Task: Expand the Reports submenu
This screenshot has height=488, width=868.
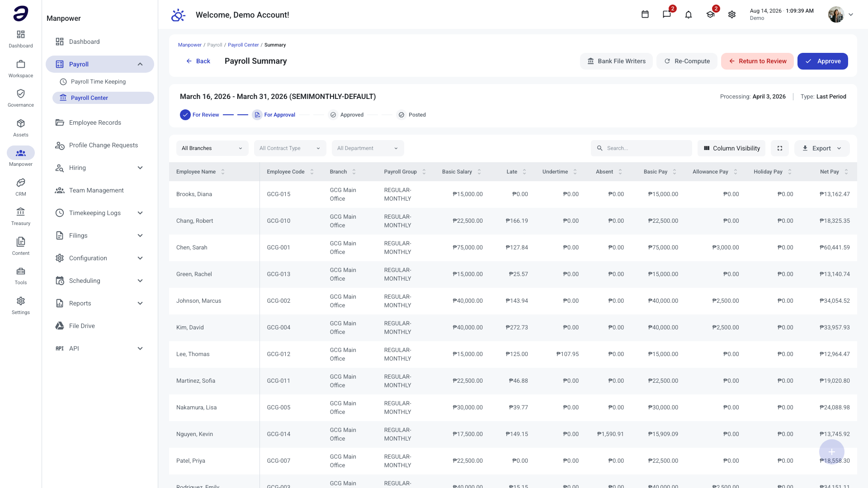Action: coord(140,303)
